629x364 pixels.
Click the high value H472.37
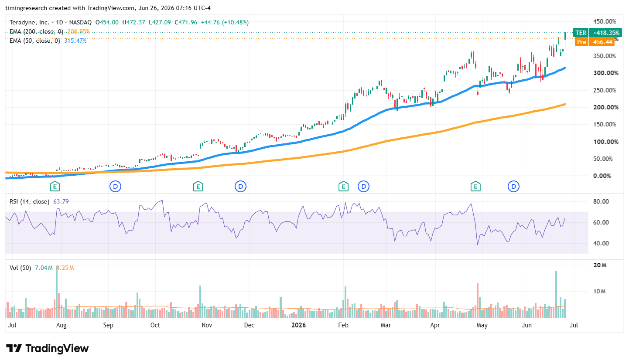(x=134, y=22)
